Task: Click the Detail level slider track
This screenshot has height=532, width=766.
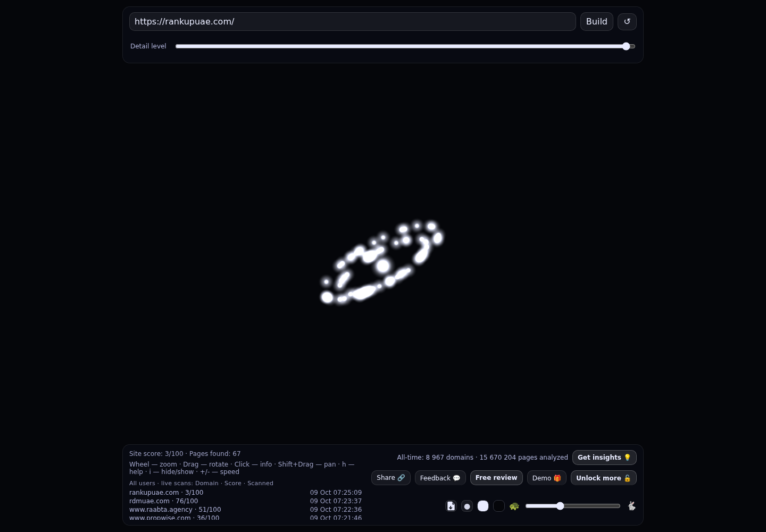Action: (405, 46)
